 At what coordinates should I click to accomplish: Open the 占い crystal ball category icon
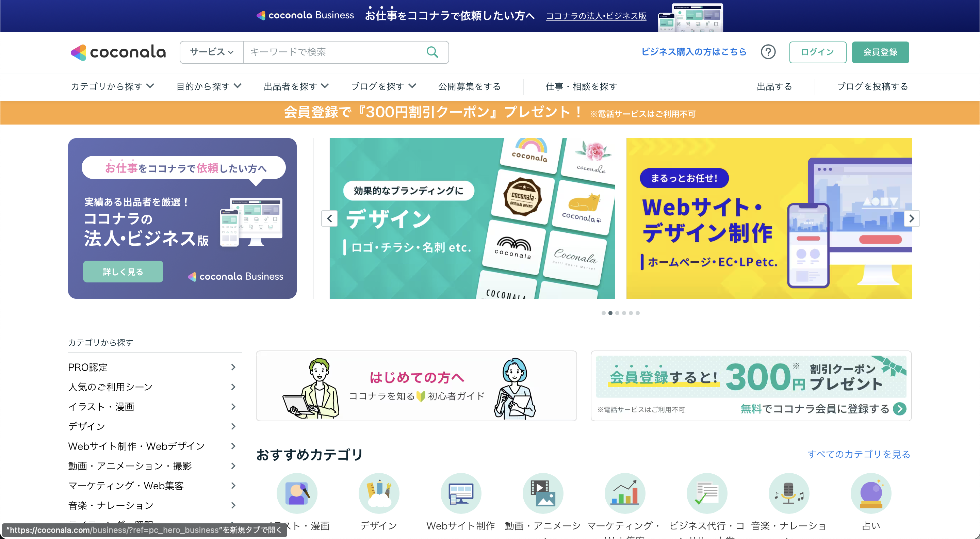point(871,493)
